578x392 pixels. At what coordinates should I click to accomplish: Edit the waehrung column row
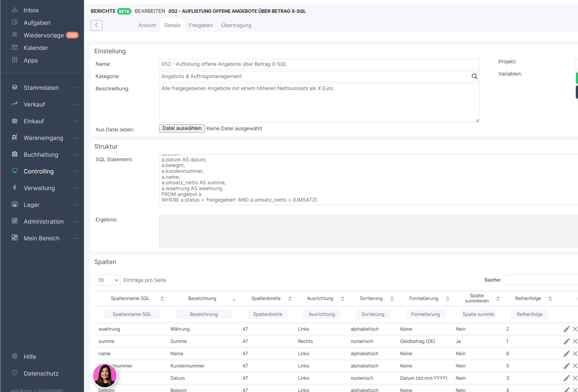pyautogui.click(x=567, y=329)
